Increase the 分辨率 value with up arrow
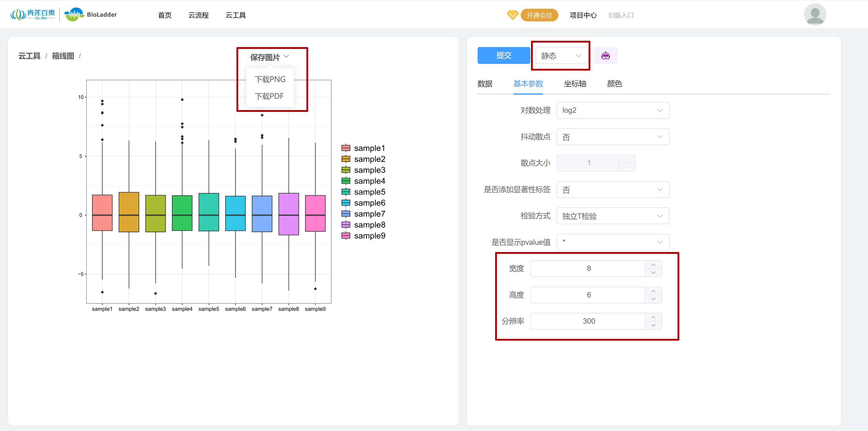The image size is (868, 431). tap(653, 317)
